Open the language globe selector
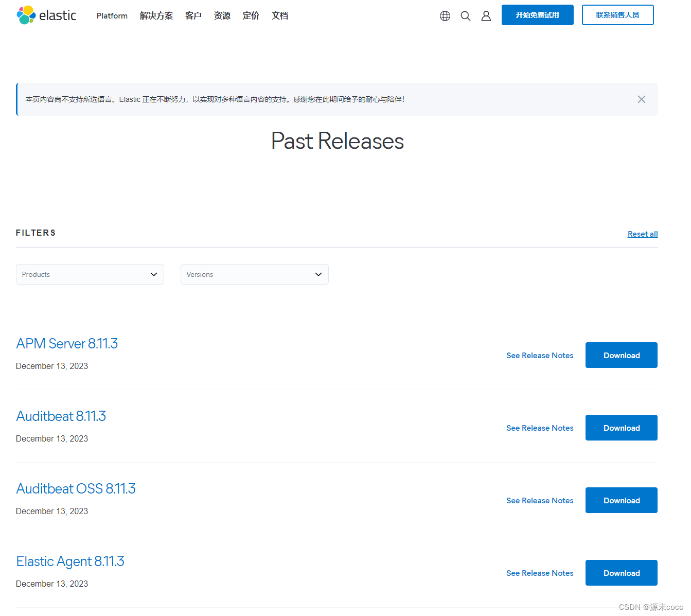691x616 pixels. pos(445,16)
